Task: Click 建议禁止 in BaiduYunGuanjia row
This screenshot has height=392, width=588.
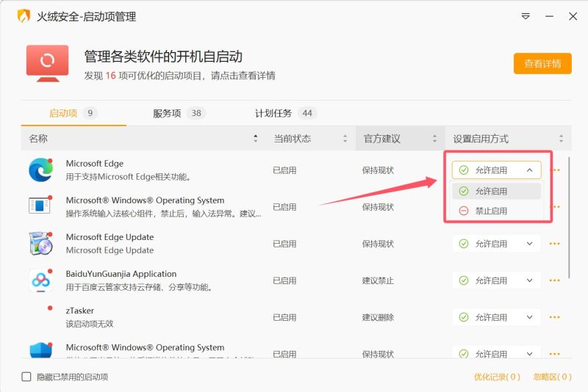Action: [x=378, y=281]
